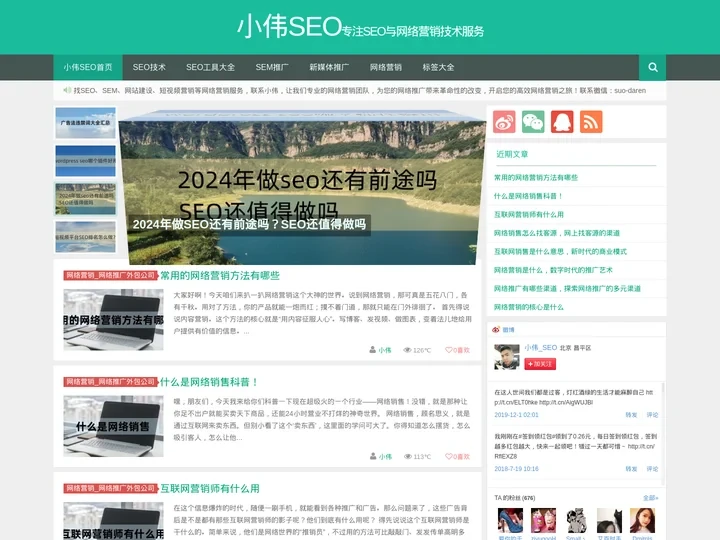Screen dimensions: 720x540
Task: Like the 什么是网络销售科普 post
Action: pyautogui.click(x=457, y=456)
